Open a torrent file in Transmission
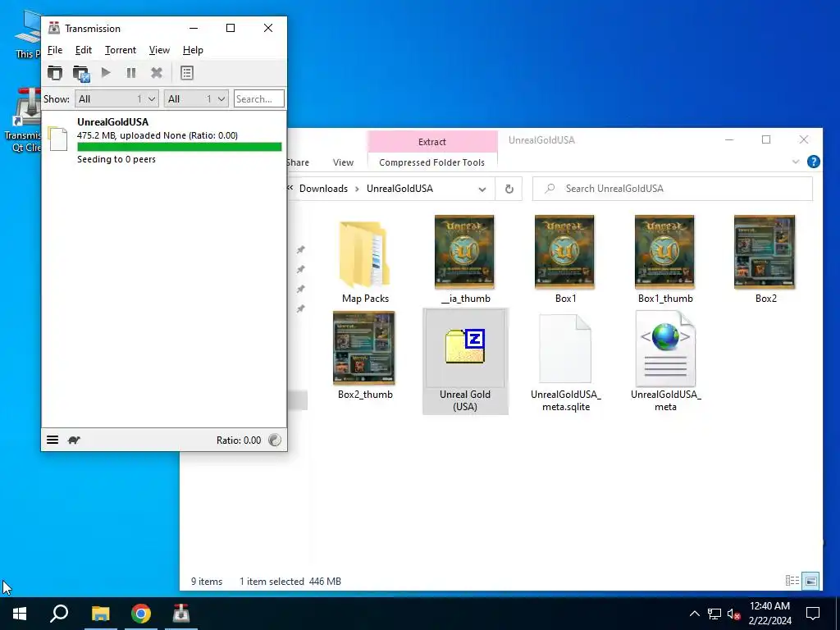Screen dimensions: 840x630 coord(55,73)
